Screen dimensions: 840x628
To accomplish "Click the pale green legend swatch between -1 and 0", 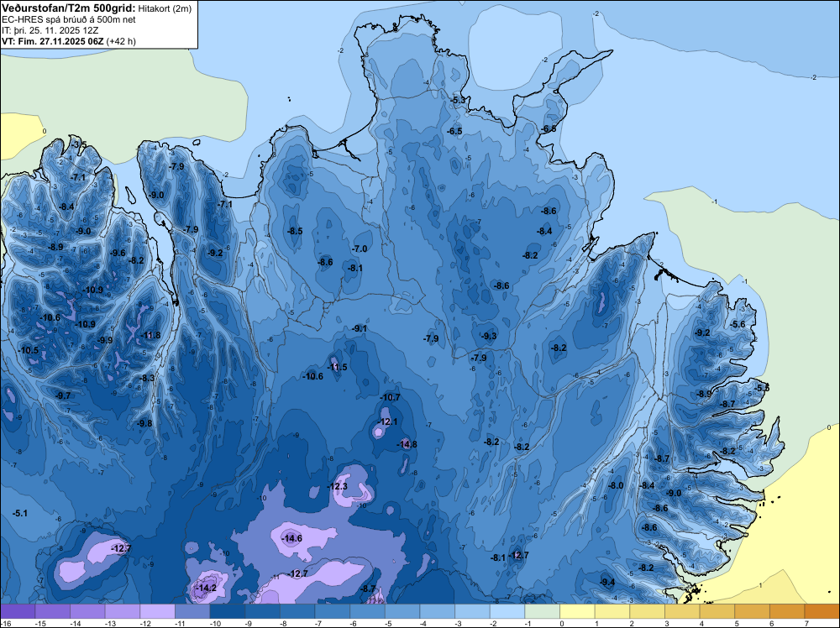I will point(542,611).
